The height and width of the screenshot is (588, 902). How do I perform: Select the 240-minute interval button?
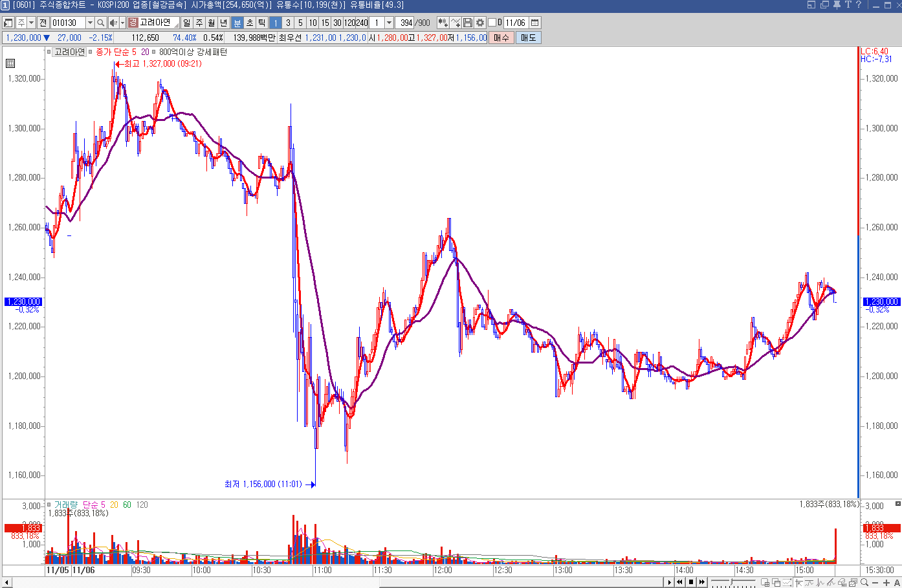click(x=362, y=23)
